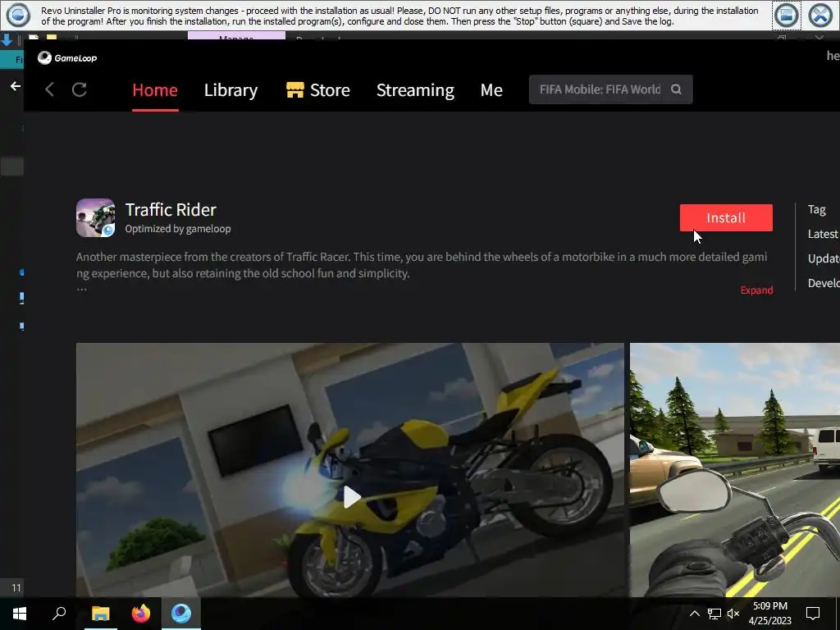Click the Traffic Rider app icon
840x630 pixels.
(x=95, y=217)
